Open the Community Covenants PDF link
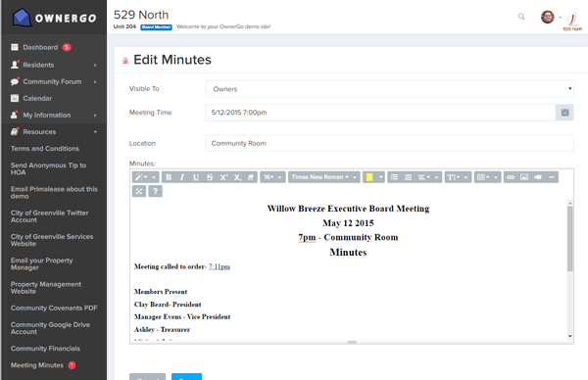Viewport: 588px width, 380px height. point(54,309)
